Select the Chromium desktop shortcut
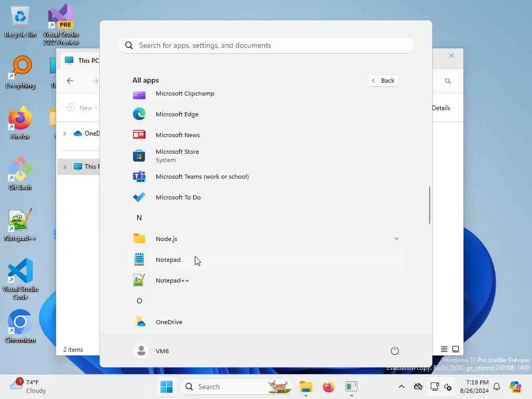Screen dimensions: 532x399 (20, 326)
